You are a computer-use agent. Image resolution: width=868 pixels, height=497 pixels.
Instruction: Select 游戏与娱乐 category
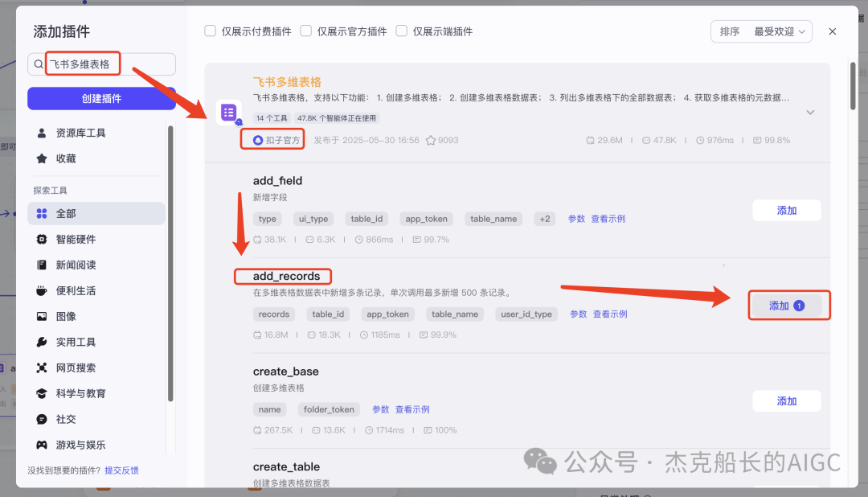tap(96, 445)
